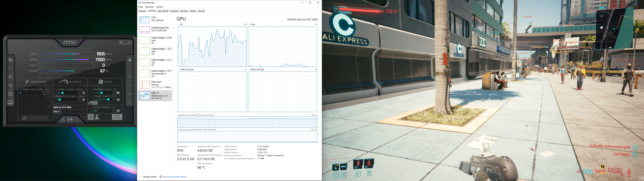Open Curve Editor in Afterburner

pos(35,118)
